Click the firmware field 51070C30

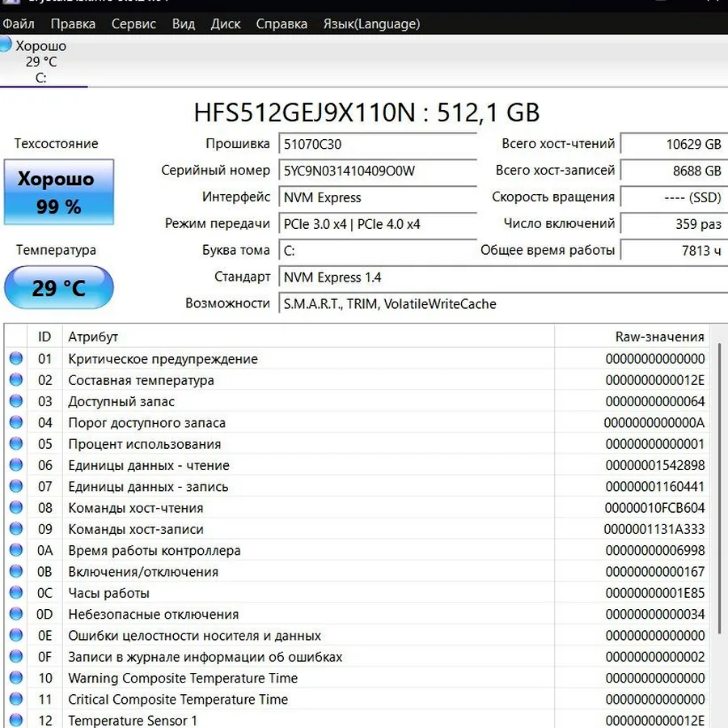click(378, 144)
